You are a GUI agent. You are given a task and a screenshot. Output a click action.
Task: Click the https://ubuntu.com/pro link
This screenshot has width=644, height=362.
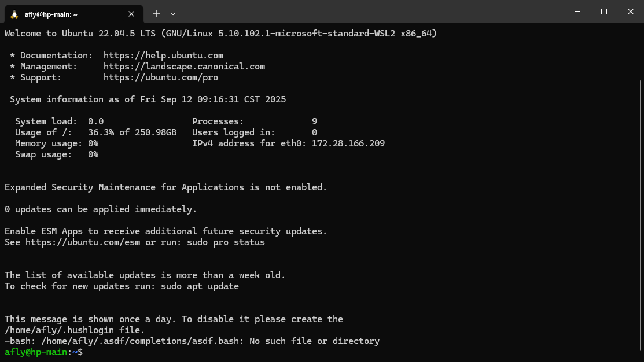coord(161,77)
